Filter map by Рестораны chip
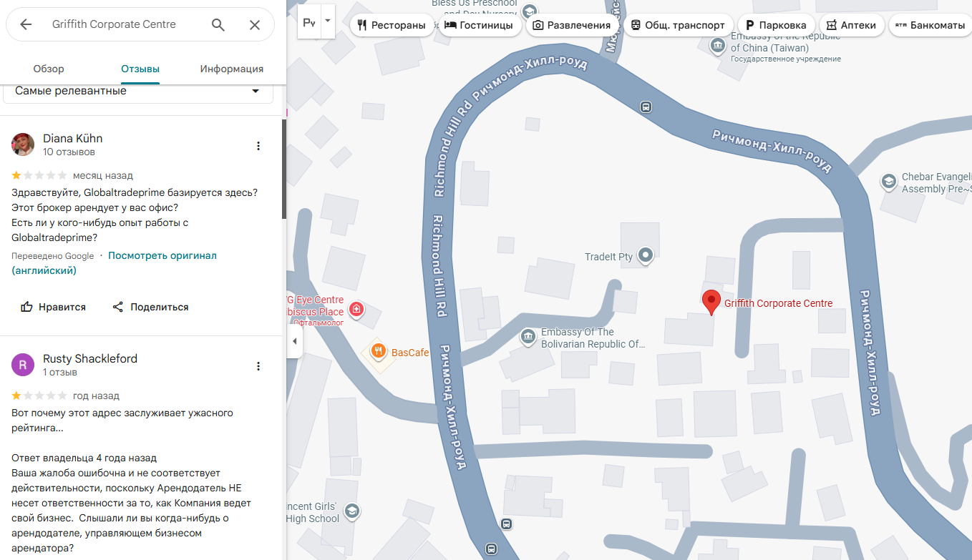972x560 pixels. [392, 25]
